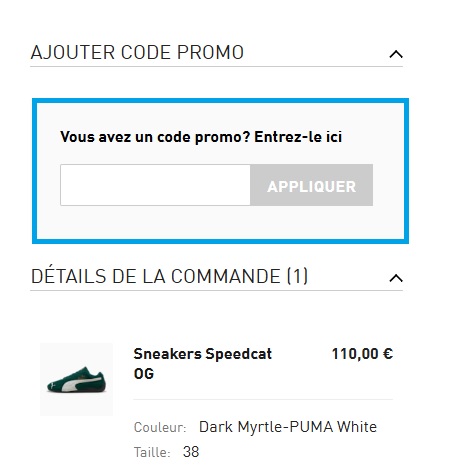
Task: Select the item count (1) in the order heading
Action: 297,276
